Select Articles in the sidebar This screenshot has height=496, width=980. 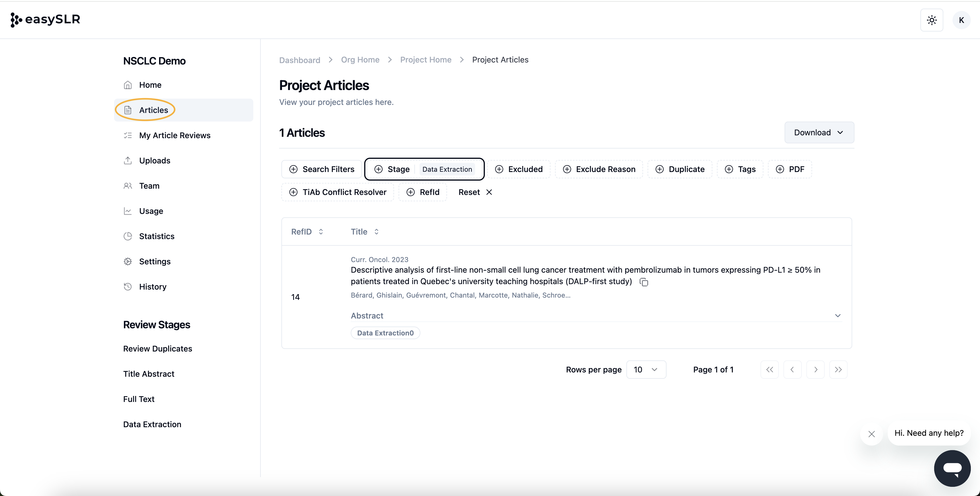[183, 110]
